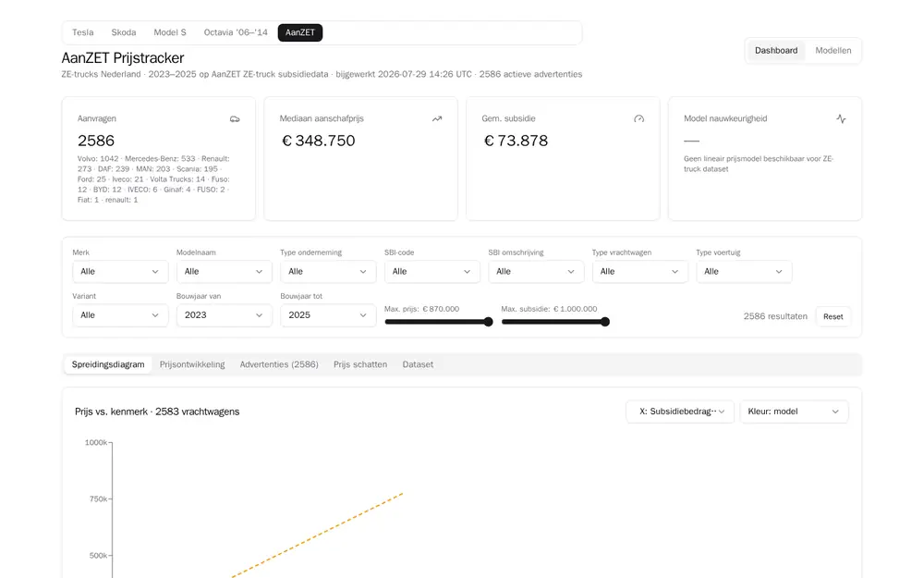Click the AanZET Prijstracker heading
This screenshot has width=924, height=578.
coord(123,57)
